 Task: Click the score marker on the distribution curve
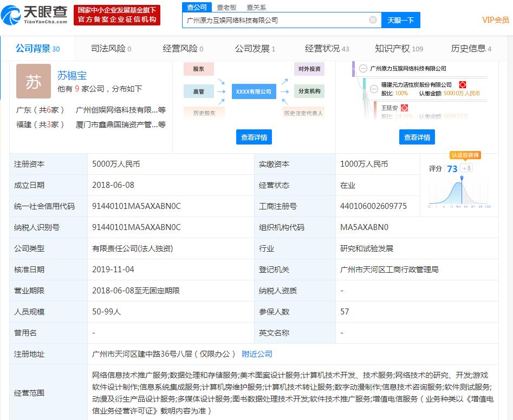point(462,178)
